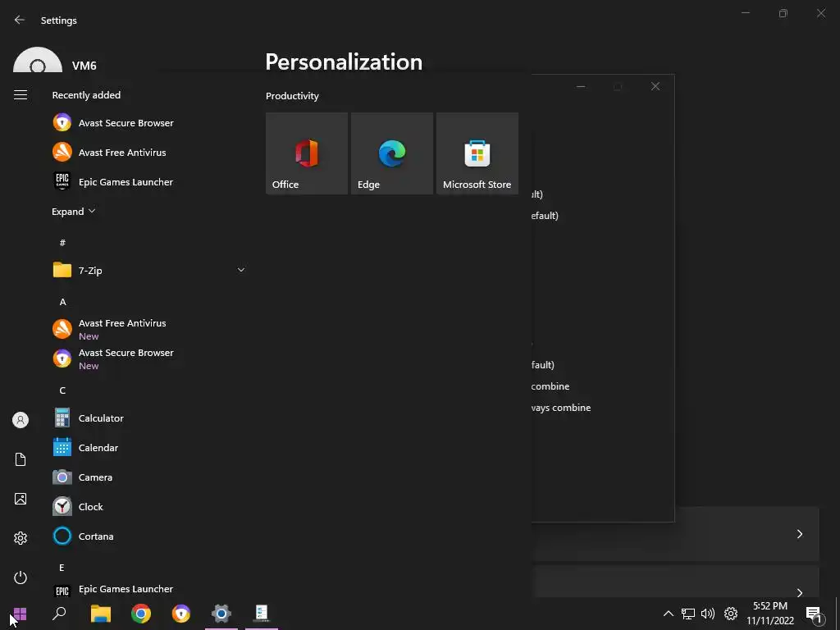Viewport: 840px width, 630px height.
Task: Click the Windows Start button
Action: click(x=20, y=614)
